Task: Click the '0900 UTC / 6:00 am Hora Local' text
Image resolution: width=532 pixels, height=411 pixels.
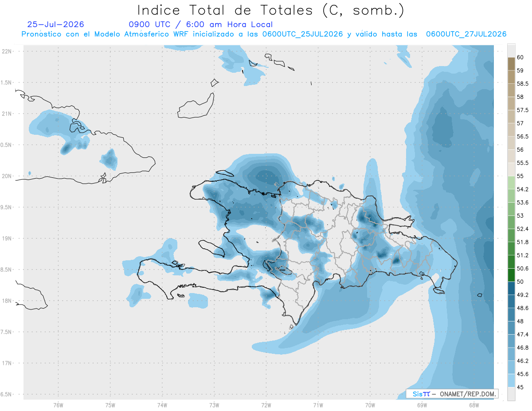Action: (201, 25)
